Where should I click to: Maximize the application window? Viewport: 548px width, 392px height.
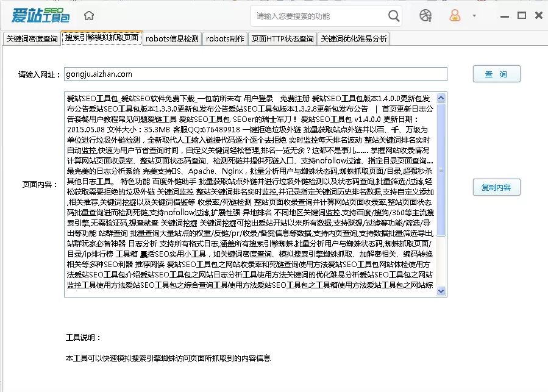tap(522, 15)
